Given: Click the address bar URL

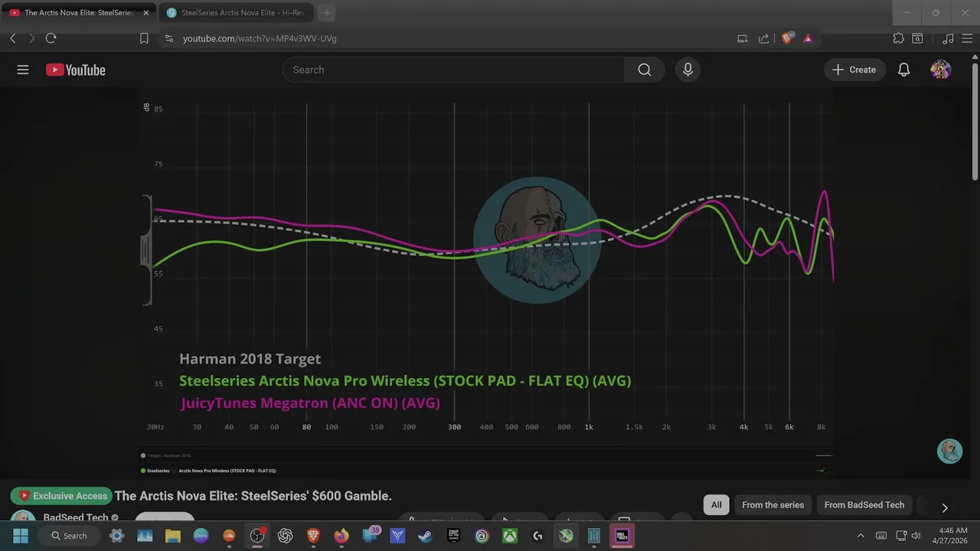Looking at the screenshot, I should (260, 38).
